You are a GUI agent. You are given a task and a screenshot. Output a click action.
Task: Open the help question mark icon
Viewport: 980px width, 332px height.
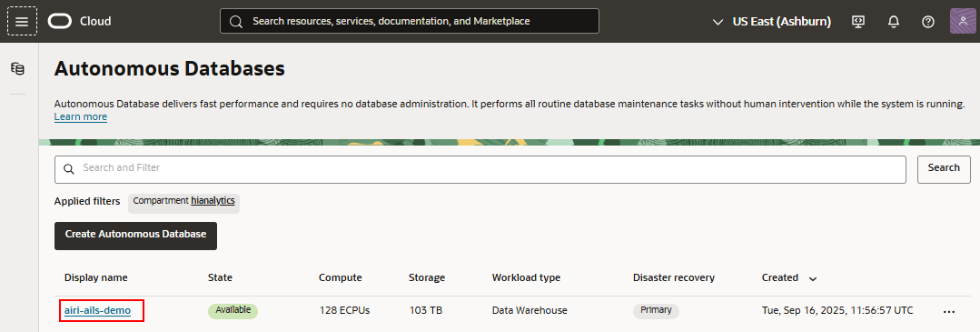(928, 21)
